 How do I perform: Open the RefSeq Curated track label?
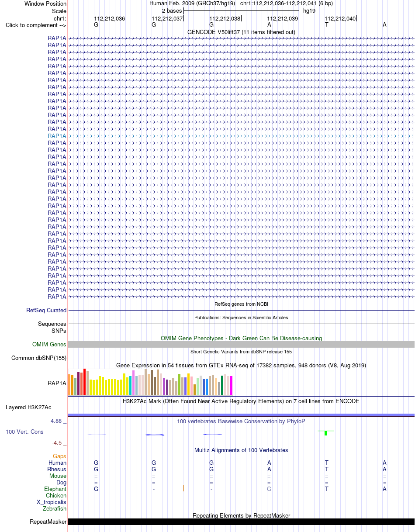(x=46, y=311)
